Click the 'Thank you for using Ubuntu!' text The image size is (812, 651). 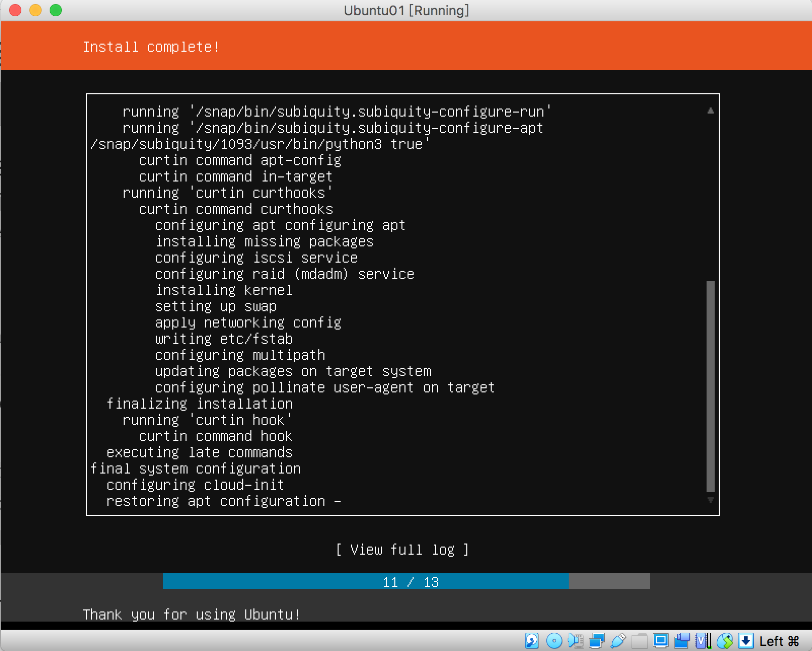(x=192, y=614)
